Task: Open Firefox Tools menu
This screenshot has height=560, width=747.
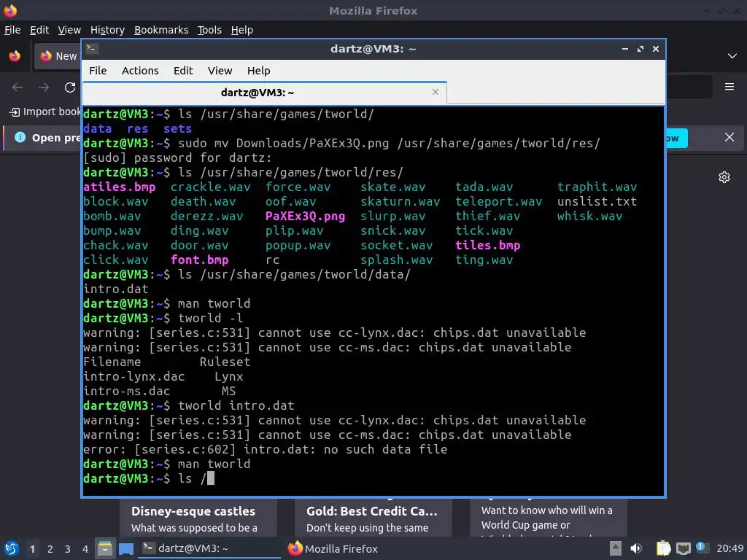Action: tap(209, 30)
